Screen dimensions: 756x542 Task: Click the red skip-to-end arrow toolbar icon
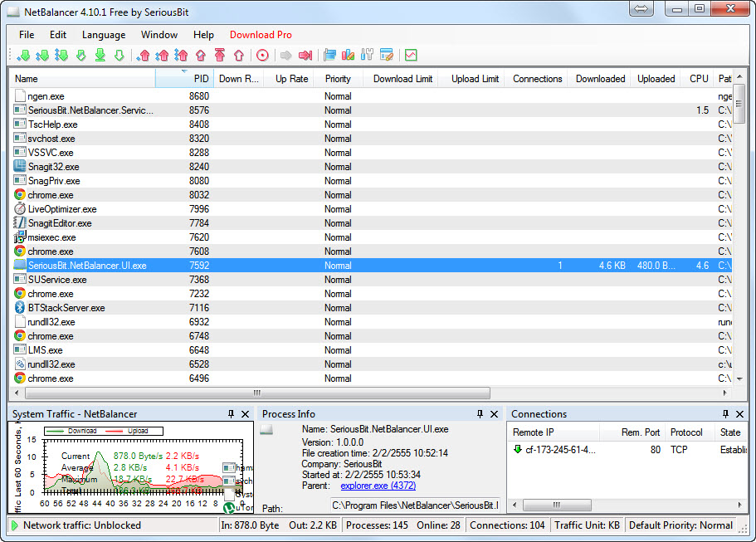305,56
